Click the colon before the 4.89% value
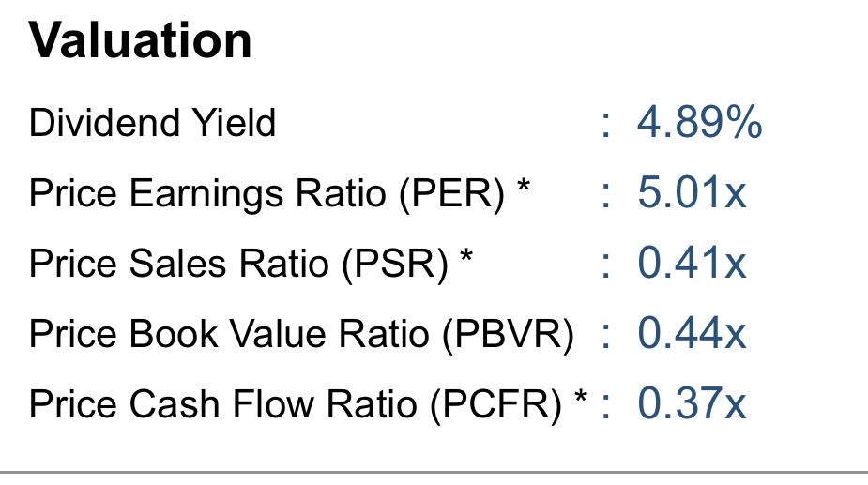 point(606,125)
